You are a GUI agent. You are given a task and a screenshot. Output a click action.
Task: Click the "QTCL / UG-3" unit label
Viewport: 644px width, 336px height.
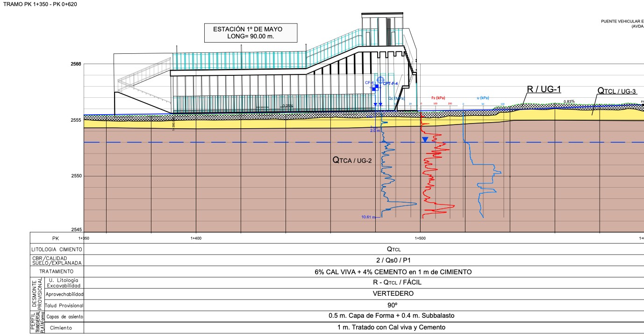617,91
